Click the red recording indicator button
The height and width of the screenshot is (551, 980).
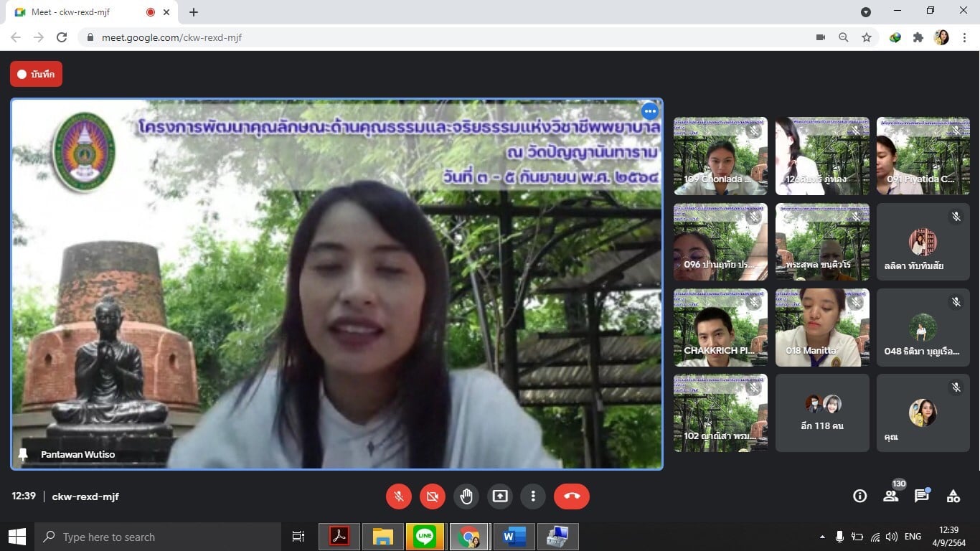click(x=36, y=74)
